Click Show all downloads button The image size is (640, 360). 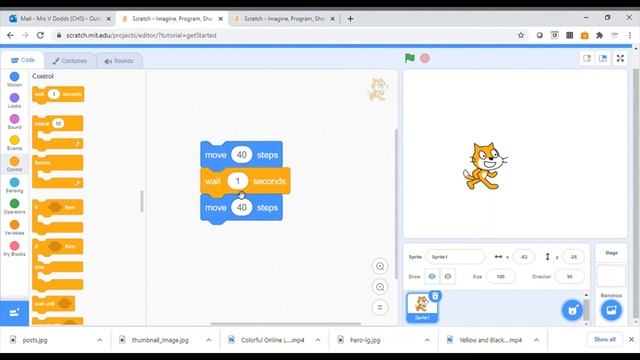604,340
